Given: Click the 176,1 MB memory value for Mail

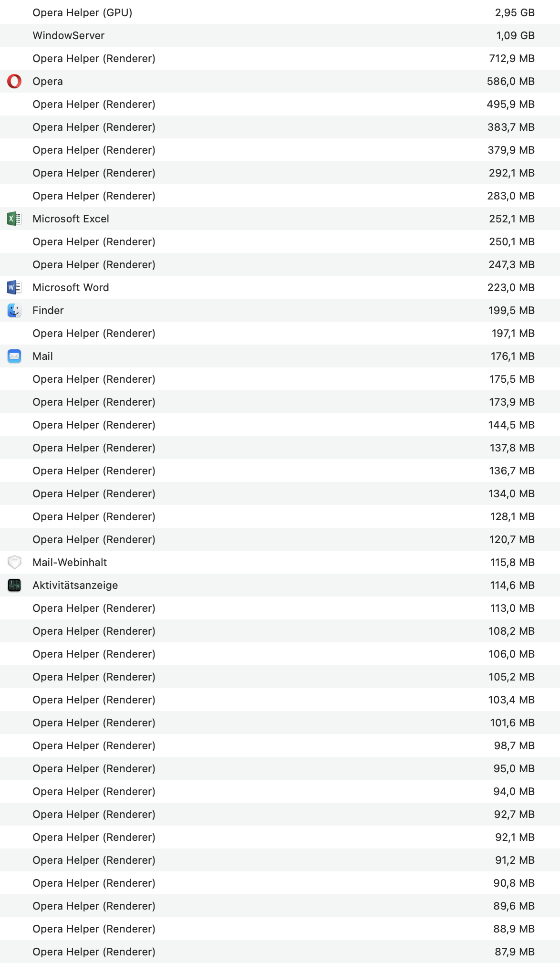Looking at the screenshot, I should pos(512,356).
